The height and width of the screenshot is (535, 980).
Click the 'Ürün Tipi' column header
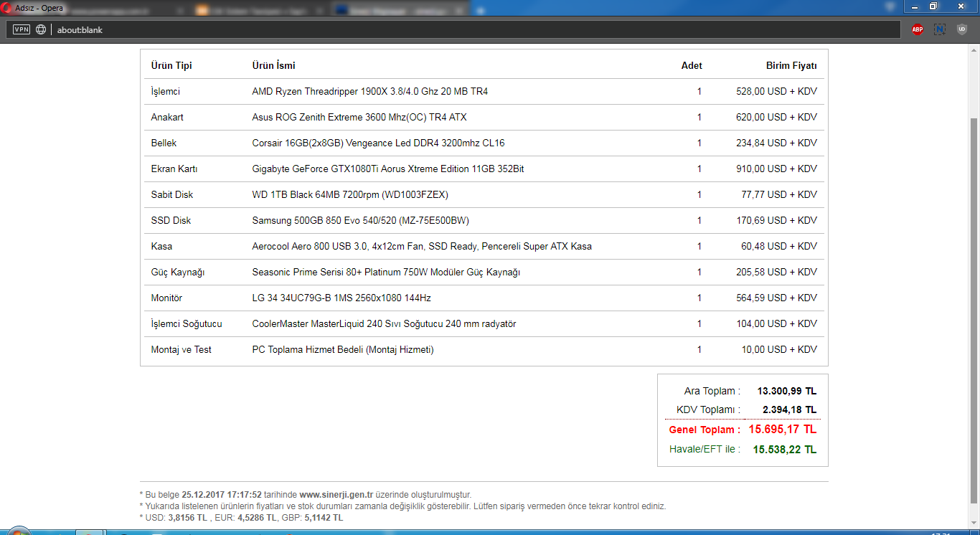click(171, 65)
